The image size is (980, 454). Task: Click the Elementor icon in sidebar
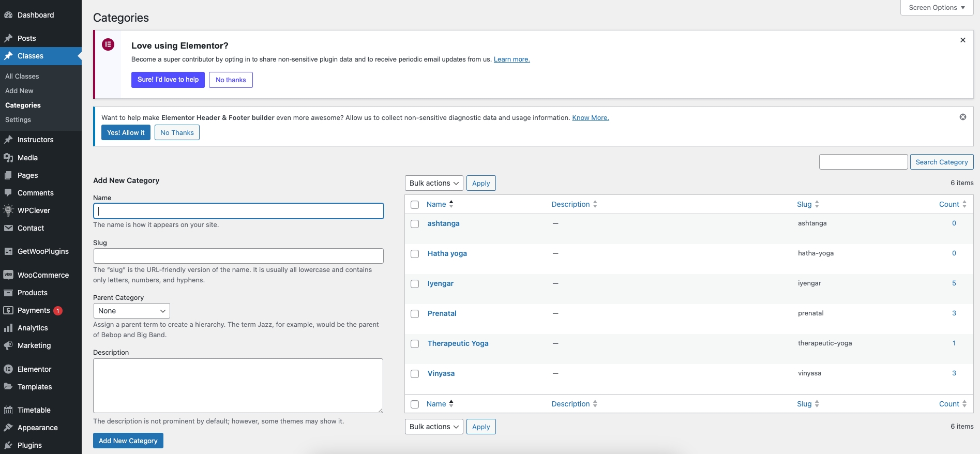pyautogui.click(x=8, y=369)
